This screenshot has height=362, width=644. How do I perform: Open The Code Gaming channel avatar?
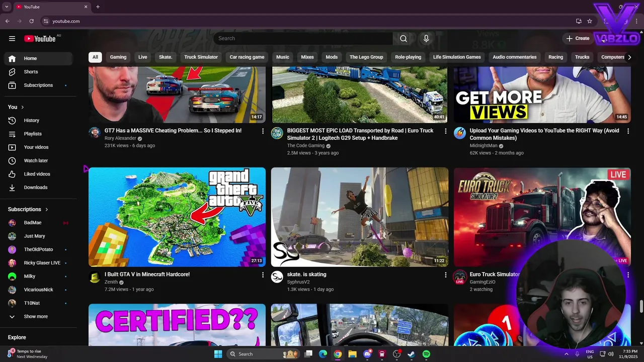(x=277, y=133)
